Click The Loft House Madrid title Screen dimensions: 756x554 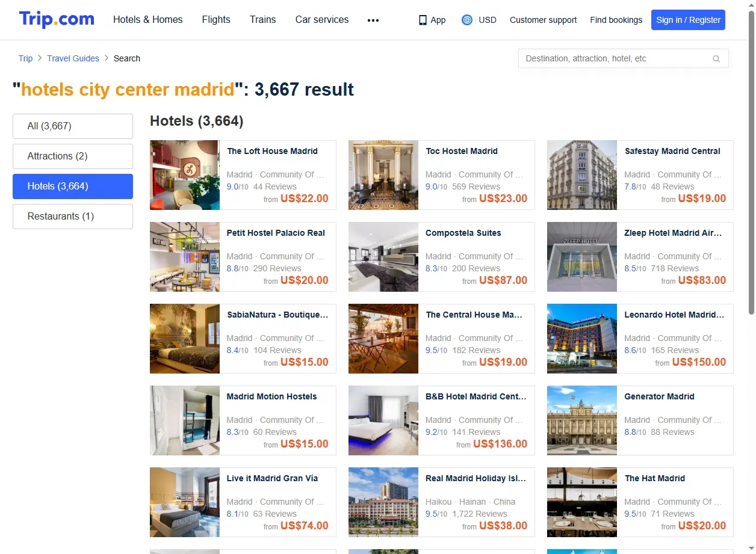point(272,151)
